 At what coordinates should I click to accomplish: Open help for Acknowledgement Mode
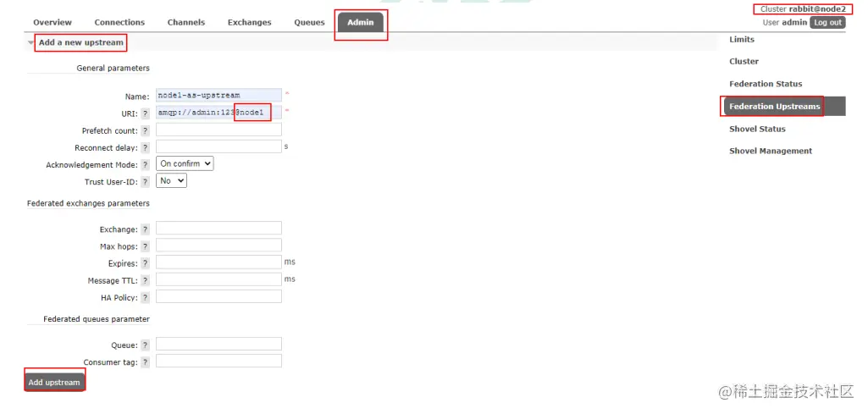145,165
